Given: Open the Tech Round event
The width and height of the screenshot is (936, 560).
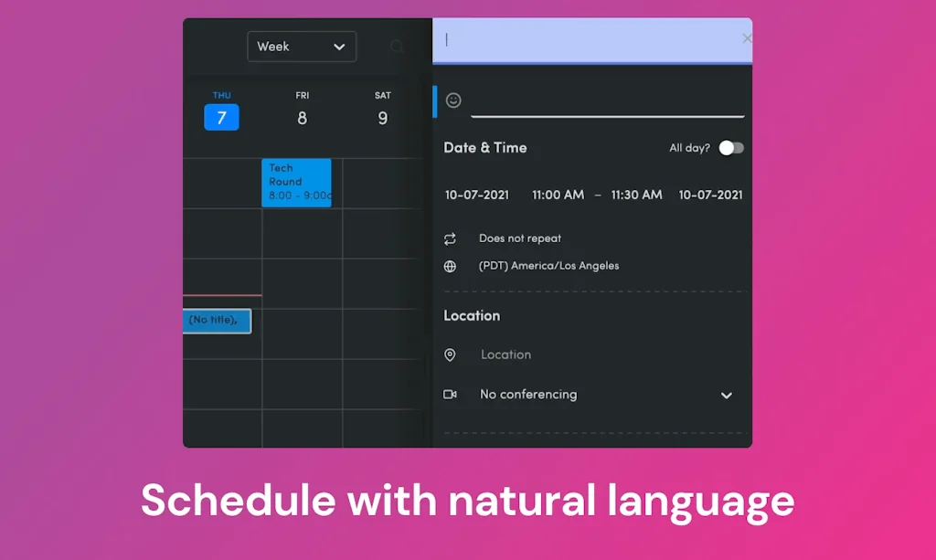Looking at the screenshot, I should click(x=297, y=183).
